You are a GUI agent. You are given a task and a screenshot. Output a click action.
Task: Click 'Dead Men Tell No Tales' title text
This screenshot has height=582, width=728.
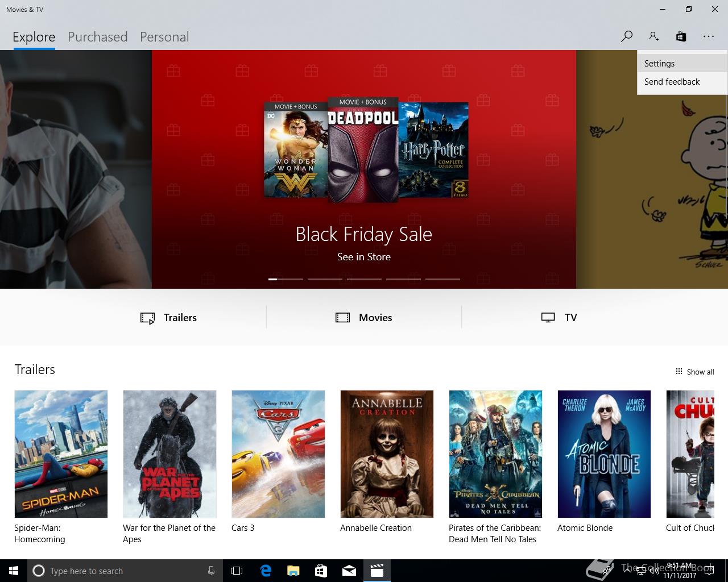point(493,539)
